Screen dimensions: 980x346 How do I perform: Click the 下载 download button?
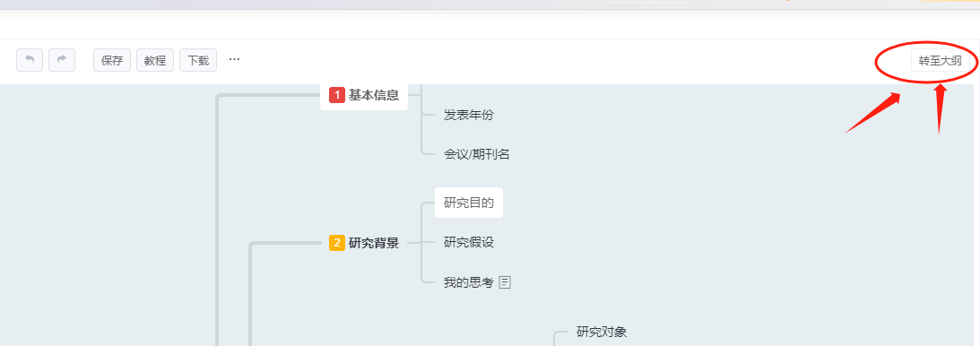pyautogui.click(x=198, y=61)
